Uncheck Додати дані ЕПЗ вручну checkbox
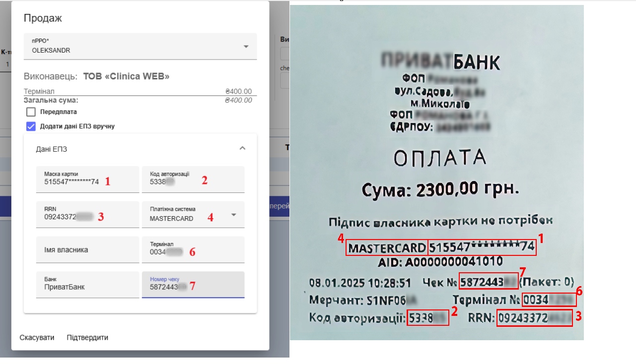 31,126
